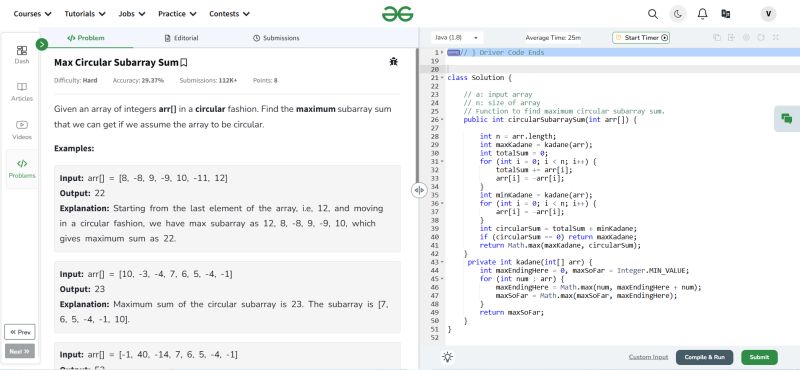Click the Points: 8 text
The height and width of the screenshot is (370, 800).
pyautogui.click(x=265, y=81)
